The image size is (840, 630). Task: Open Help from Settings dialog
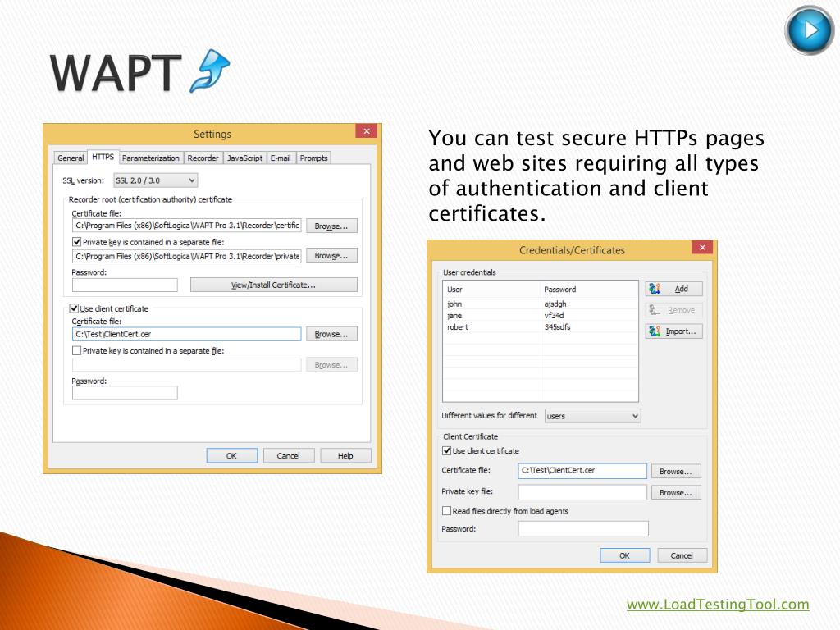pyautogui.click(x=345, y=456)
